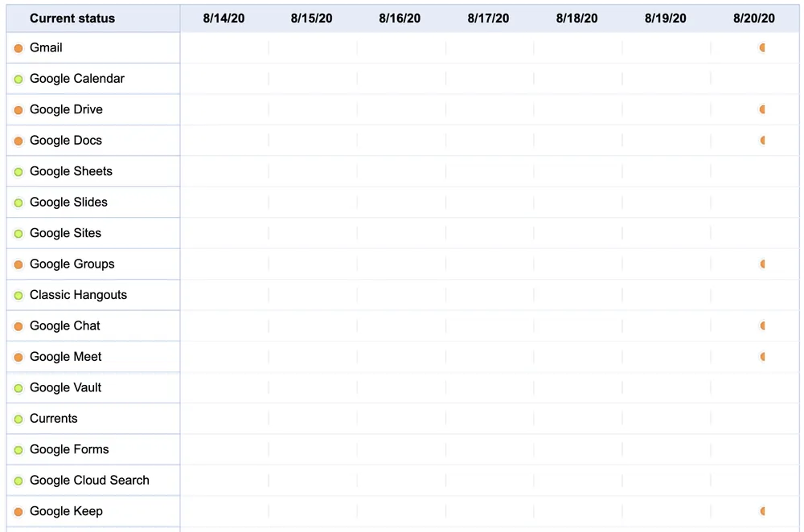Open the Google Docs 8/20/20 incident marker
Viewport: 804px width, 532px height.
coord(761,141)
